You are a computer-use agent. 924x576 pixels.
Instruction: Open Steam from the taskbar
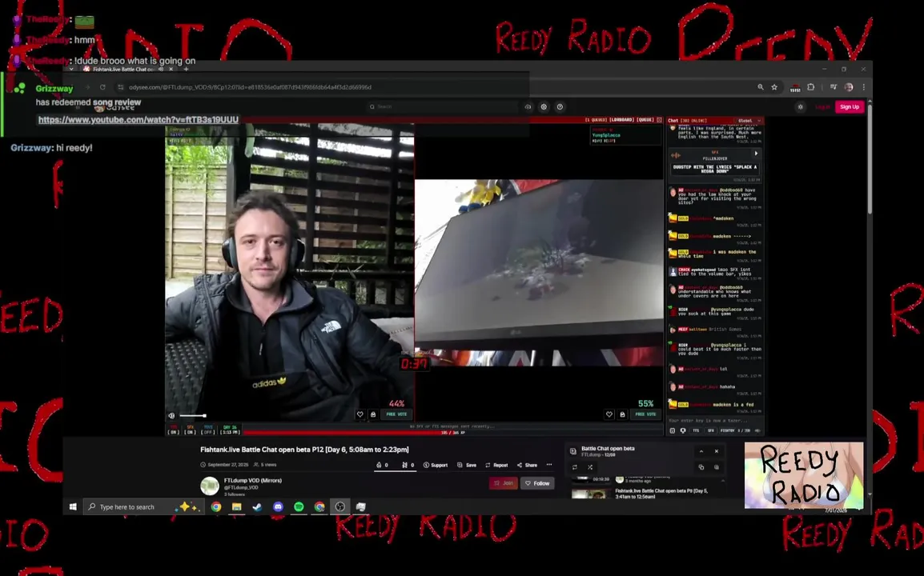[x=258, y=506]
